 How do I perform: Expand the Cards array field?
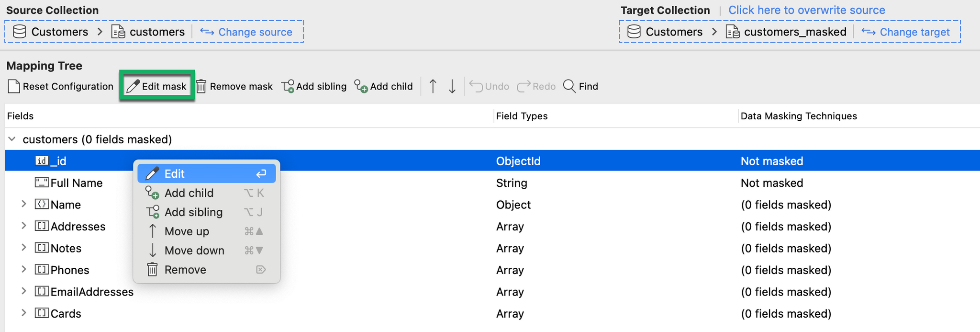point(23,313)
